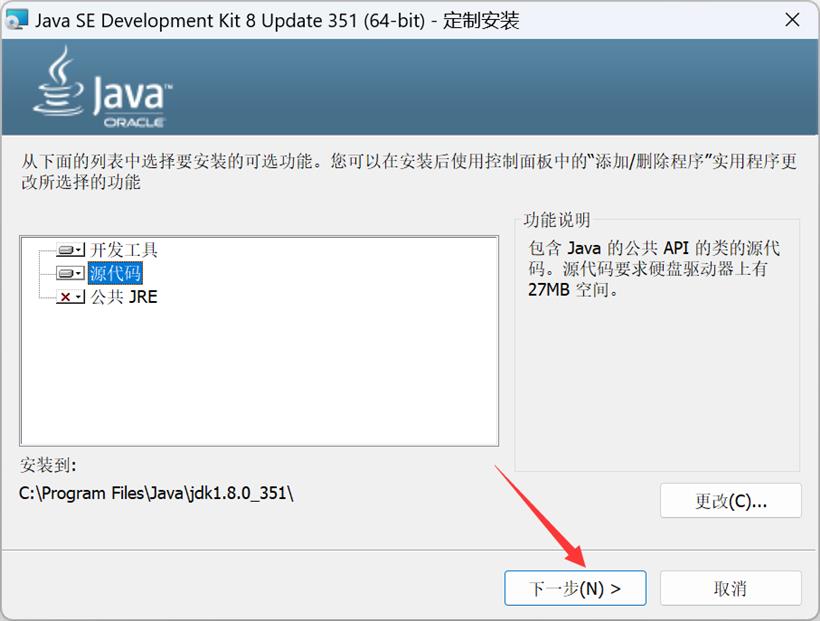Select the highlighted 源代码 item
Viewport: 820px width, 621px height.
tap(115, 273)
